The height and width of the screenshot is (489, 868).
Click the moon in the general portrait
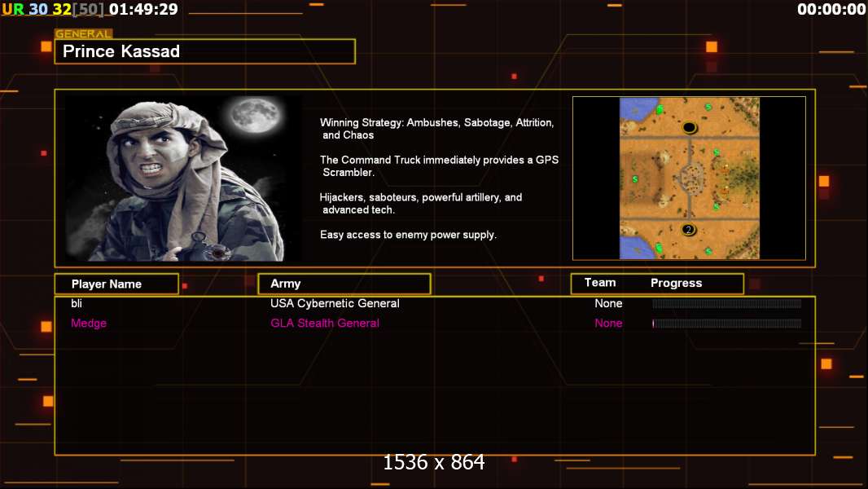(x=256, y=115)
